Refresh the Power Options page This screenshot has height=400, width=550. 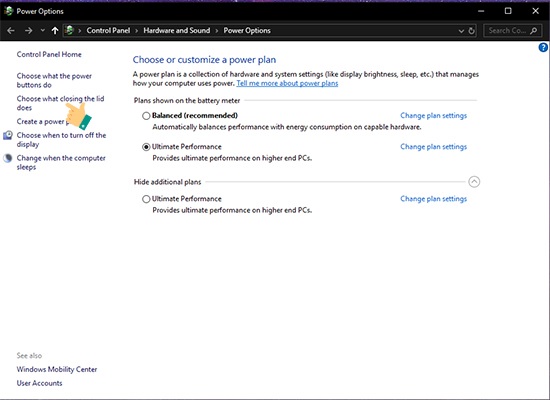[472, 31]
